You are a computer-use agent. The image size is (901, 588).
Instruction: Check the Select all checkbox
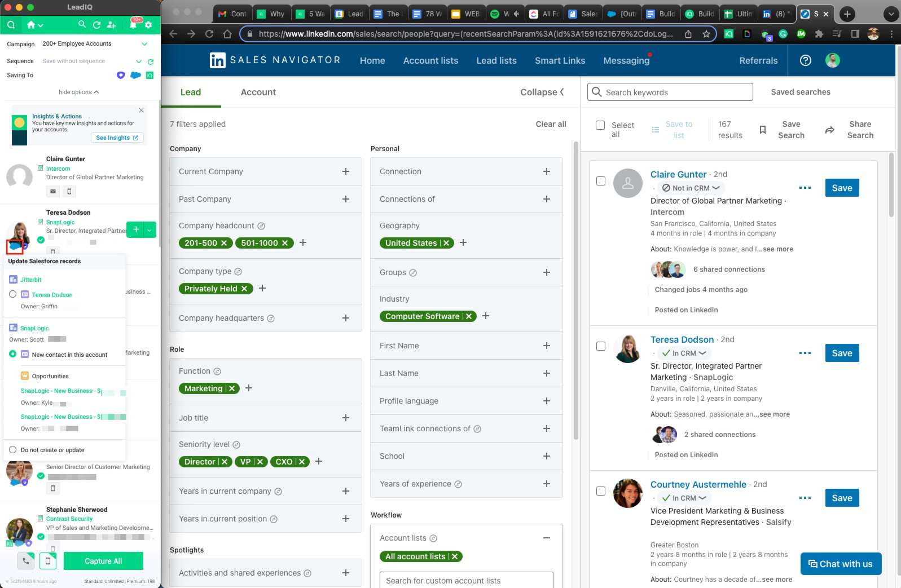click(600, 125)
